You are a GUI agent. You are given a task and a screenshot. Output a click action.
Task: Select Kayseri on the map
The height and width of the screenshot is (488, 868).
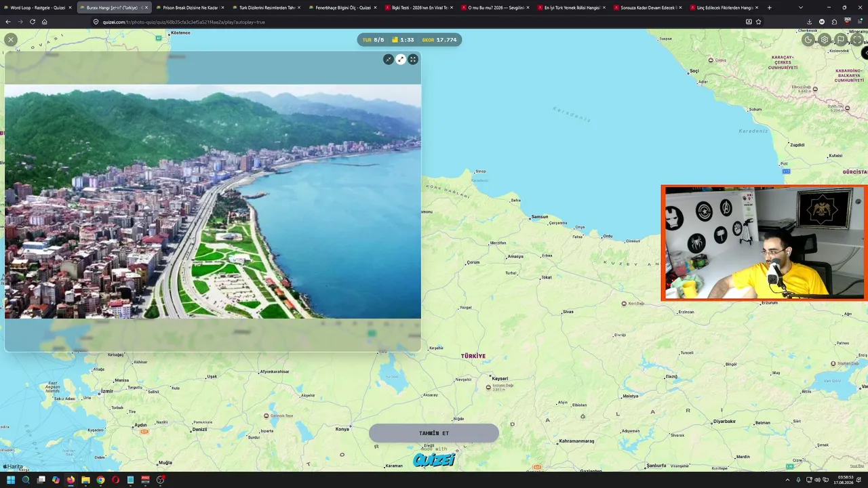pyautogui.click(x=500, y=378)
